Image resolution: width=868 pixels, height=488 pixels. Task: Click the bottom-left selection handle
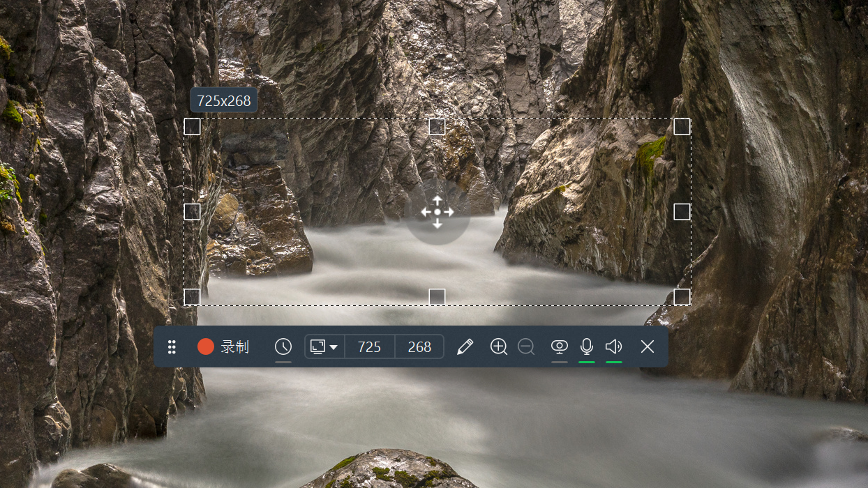coord(192,297)
